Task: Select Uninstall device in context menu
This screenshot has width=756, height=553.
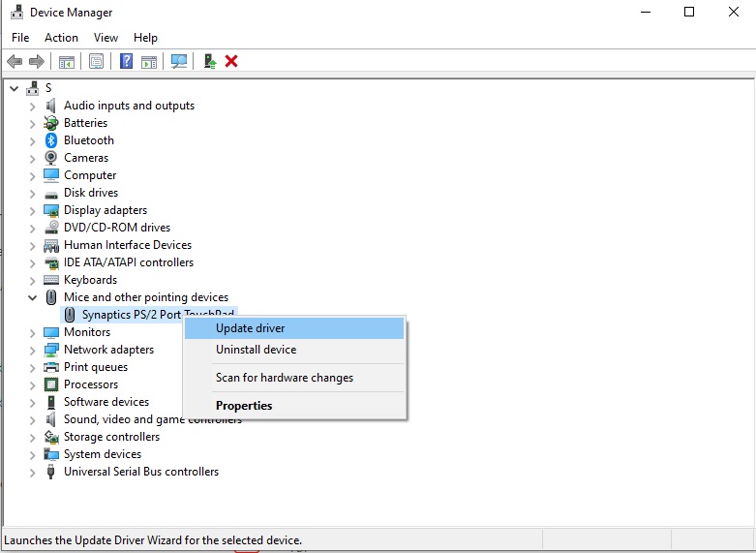Action: pos(256,350)
